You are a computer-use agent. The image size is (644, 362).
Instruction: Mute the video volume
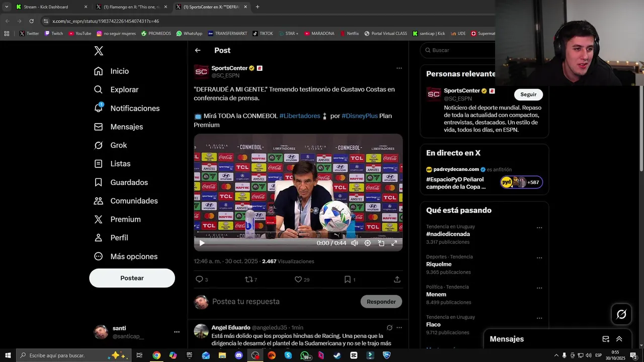coord(354,243)
